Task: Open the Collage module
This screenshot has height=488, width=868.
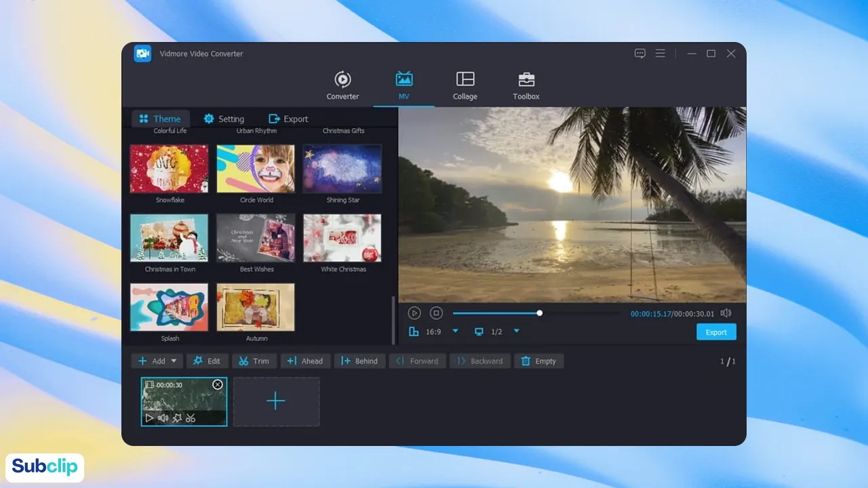Action: (x=465, y=86)
